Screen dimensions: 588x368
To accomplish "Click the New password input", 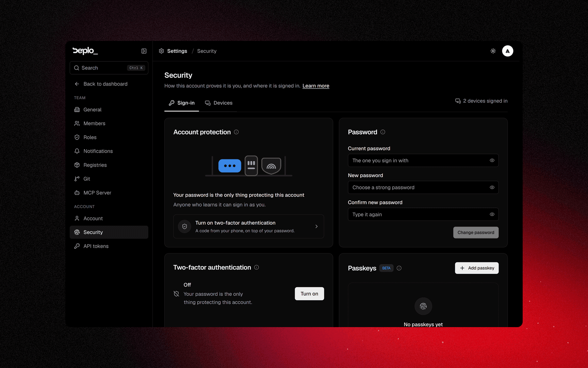I will click(423, 187).
